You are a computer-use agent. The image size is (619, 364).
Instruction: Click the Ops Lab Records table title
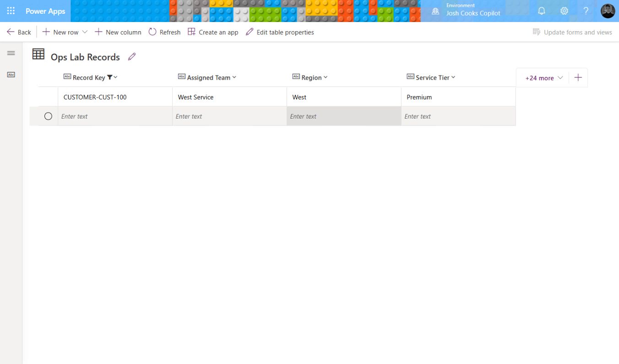coord(85,57)
